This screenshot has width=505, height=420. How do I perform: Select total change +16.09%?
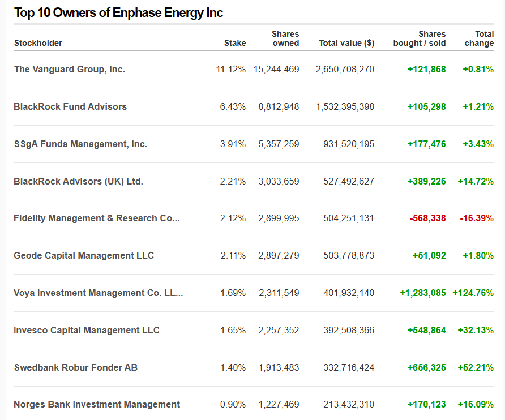(476, 404)
